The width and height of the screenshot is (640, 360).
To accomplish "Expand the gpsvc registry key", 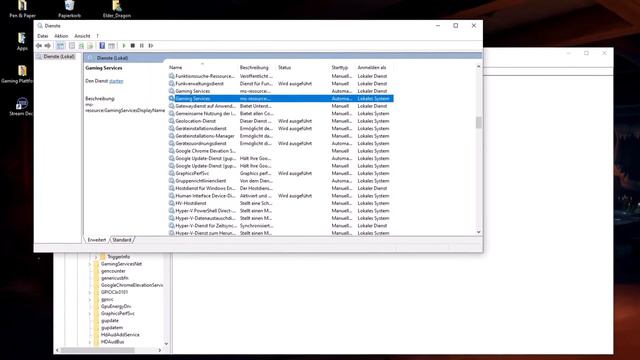I will pyautogui.click(x=90, y=299).
